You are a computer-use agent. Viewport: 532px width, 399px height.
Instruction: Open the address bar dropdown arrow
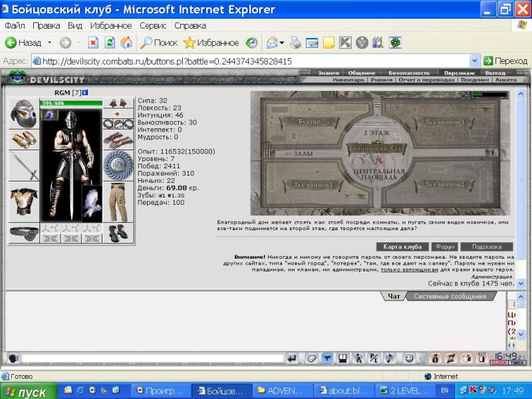coord(475,61)
